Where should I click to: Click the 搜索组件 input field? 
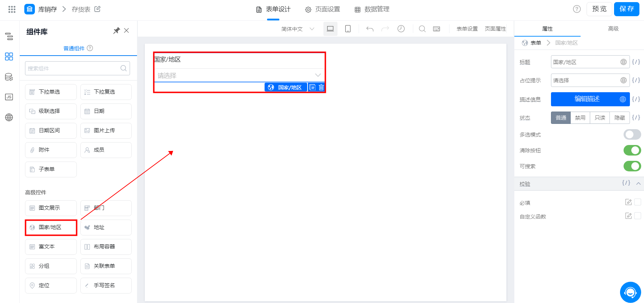pos(78,68)
